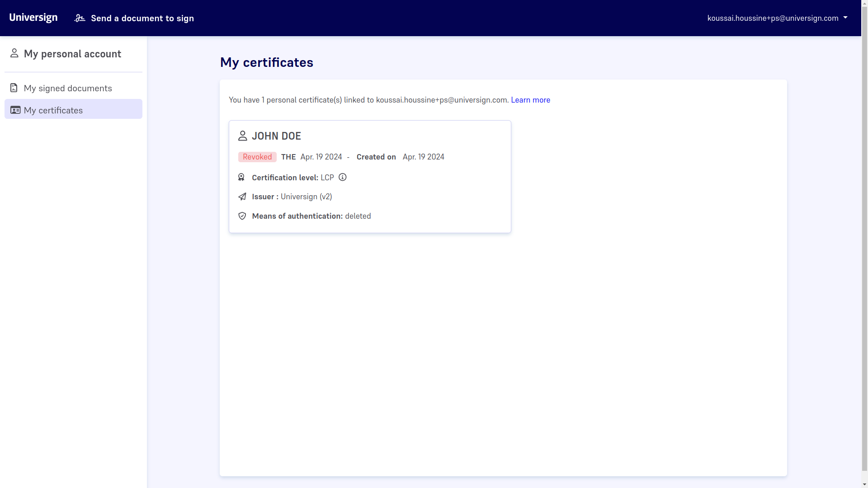868x488 pixels.
Task: Click the Universign logo
Action: coord(33,18)
